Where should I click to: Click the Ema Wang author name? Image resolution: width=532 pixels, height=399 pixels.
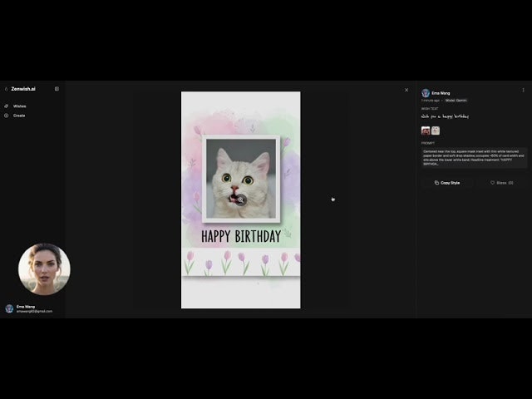(x=441, y=93)
